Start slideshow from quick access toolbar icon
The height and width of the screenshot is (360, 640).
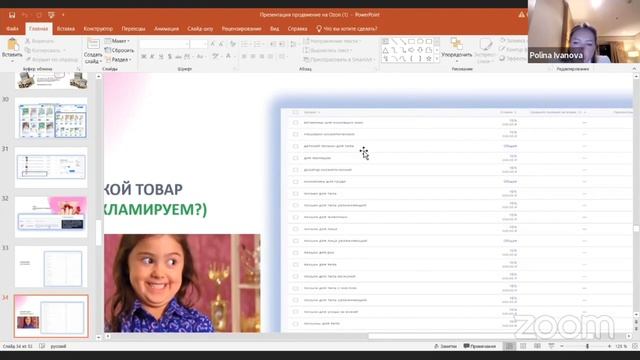51,15
